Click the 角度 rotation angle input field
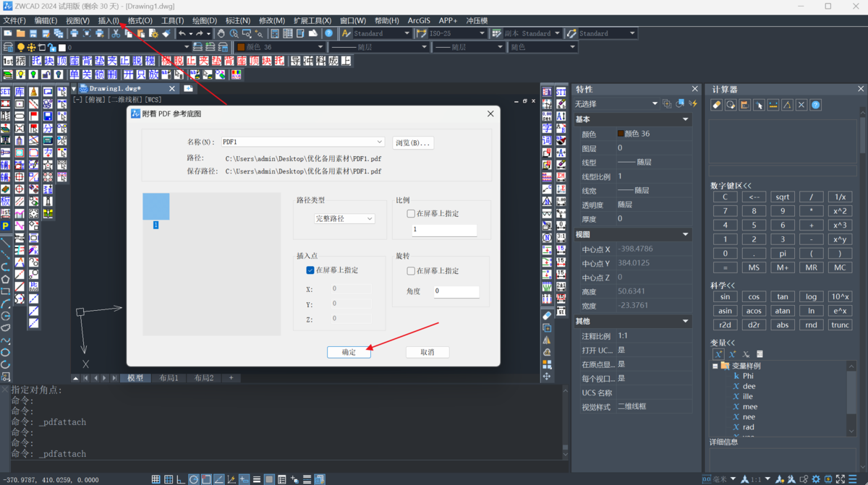The image size is (868, 485). pyautogui.click(x=456, y=291)
